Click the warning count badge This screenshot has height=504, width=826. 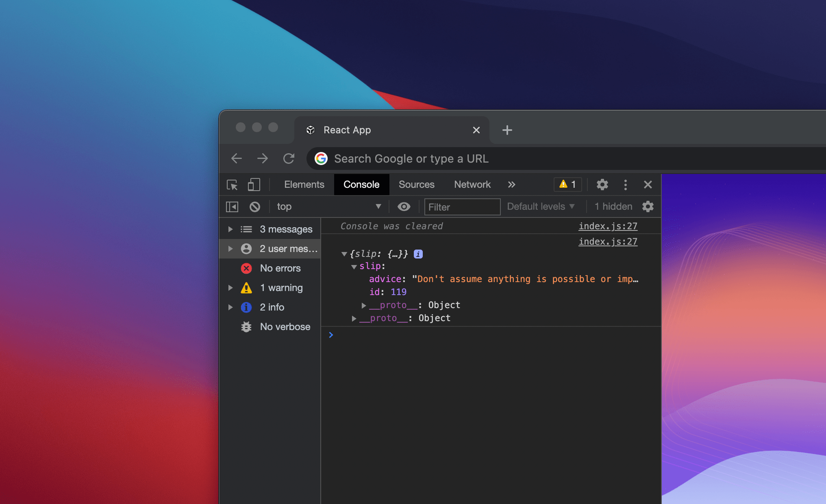pyautogui.click(x=567, y=185)
